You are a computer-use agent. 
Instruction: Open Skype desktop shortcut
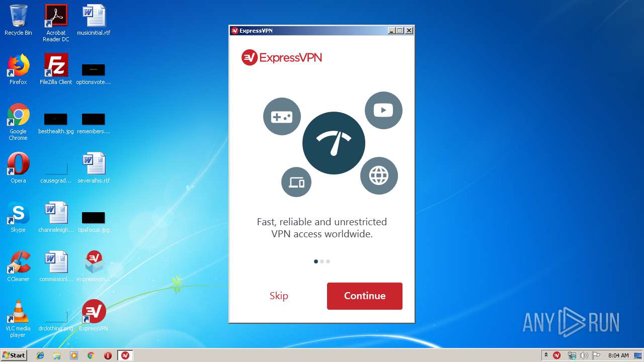pyautogui.click(x=18, y=218)
